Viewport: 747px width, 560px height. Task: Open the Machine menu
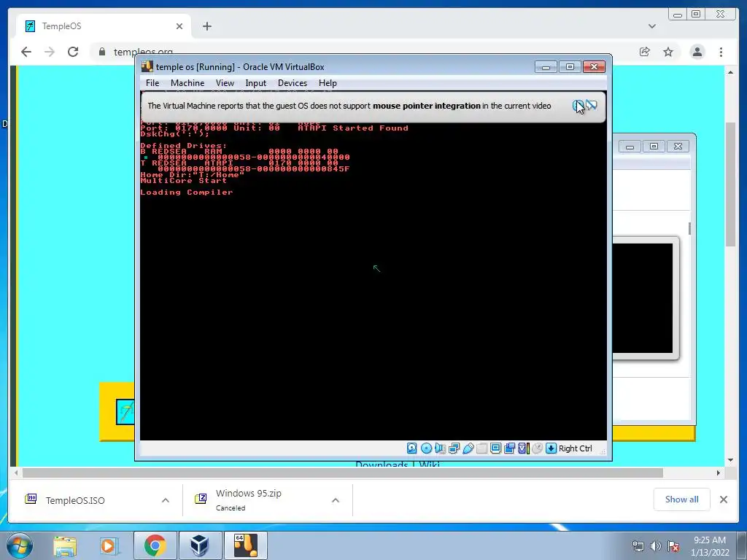(x=187, y=83)
